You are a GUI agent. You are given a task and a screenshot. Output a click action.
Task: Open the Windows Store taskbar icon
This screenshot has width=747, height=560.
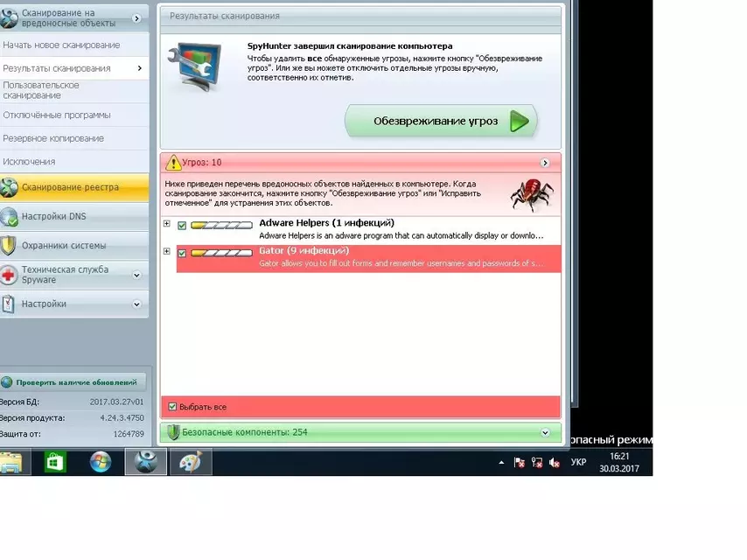[x=55, y=462]
